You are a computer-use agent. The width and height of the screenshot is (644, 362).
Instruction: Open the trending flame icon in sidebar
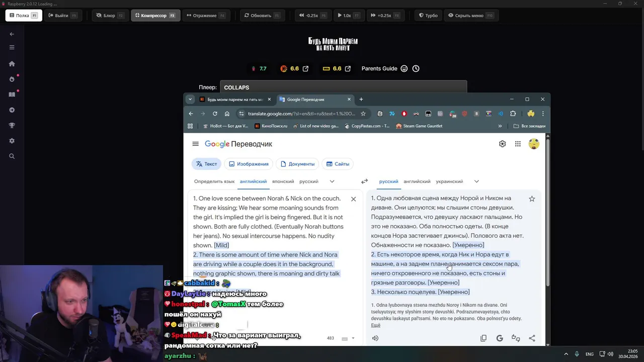(x=12, y=79)
